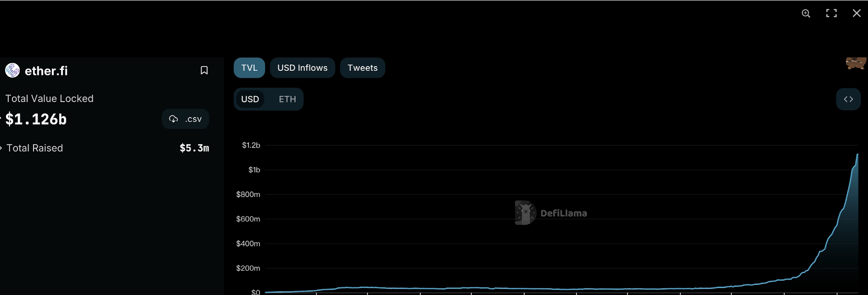Toggle the TVL chart series
The width and height of the screenshot is (868, 295).
pos(249,68)
